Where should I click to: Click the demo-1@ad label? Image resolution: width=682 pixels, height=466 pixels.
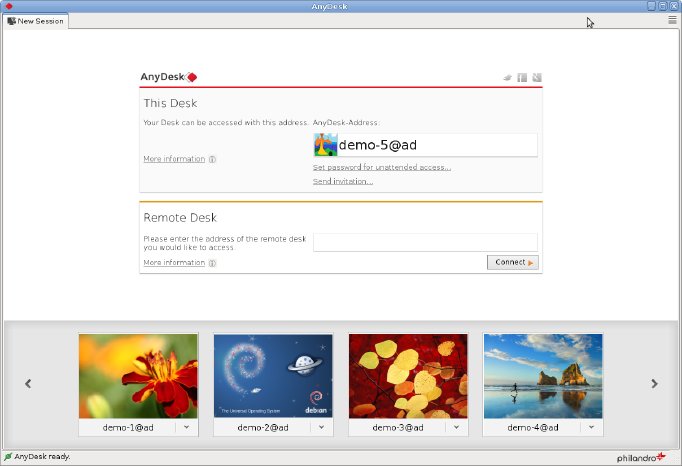pyautogui.click(x=128, y=428)
